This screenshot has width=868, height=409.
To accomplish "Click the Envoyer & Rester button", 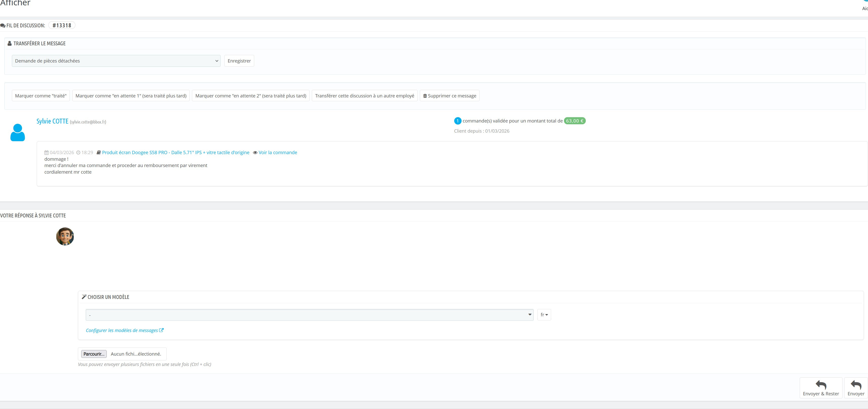I will point(820,388).
